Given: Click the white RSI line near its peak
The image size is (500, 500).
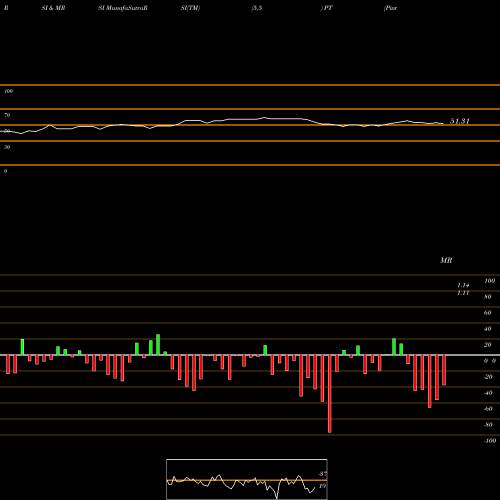Looking at the screenshot, I should click(264, 117).
